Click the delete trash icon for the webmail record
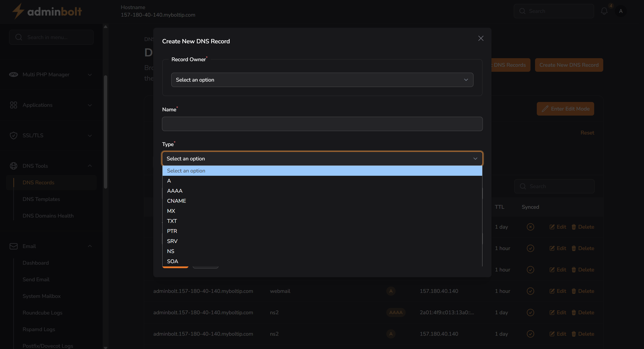Viewport: 644px width, 349px height. coord(574,291)
